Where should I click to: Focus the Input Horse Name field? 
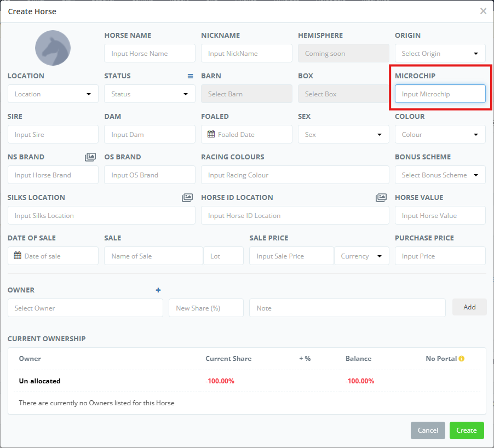click(150, 54)
